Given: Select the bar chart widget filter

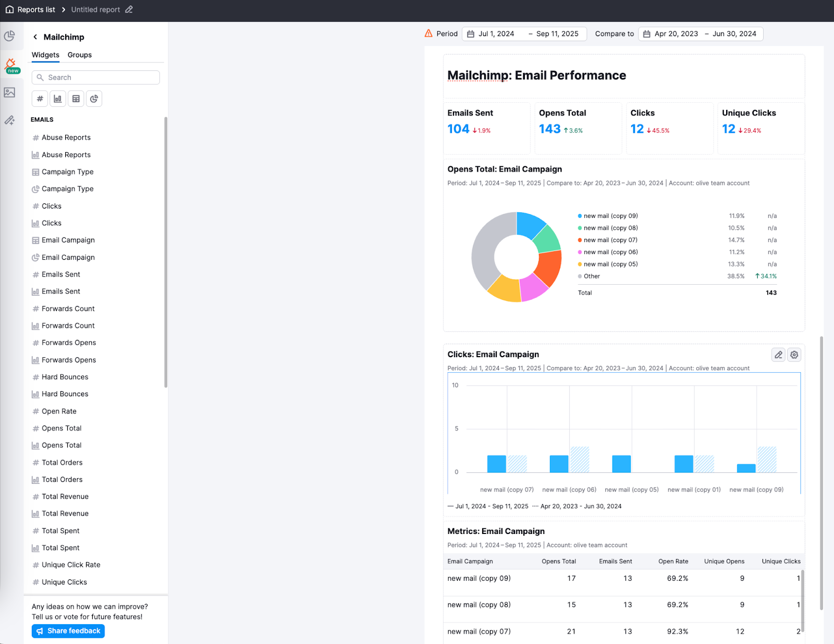Looking at the screenshot, I should click(58, 99).
